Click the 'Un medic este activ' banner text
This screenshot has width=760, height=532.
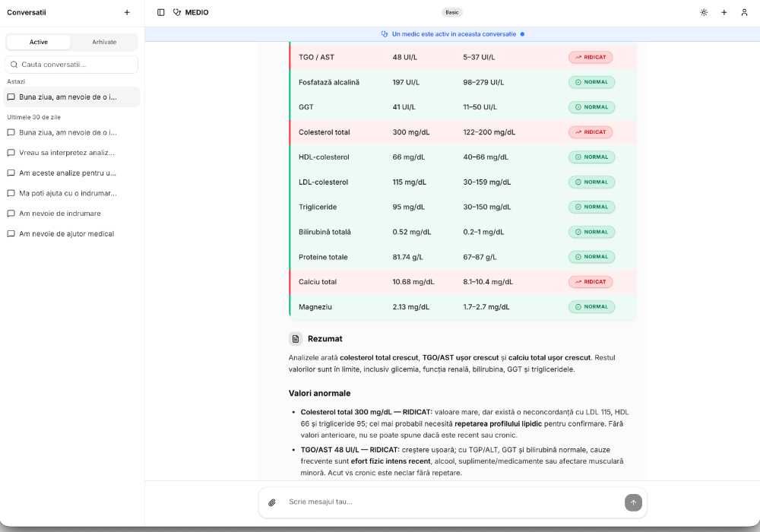[454, 34]
